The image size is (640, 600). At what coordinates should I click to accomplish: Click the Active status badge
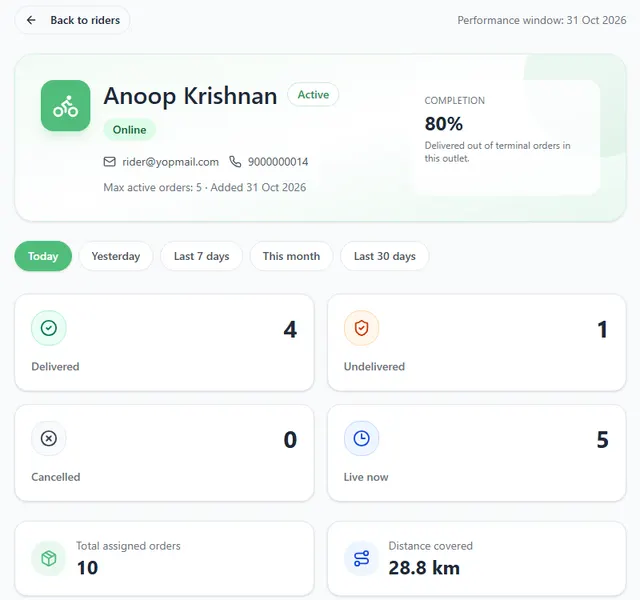(313, 95)
